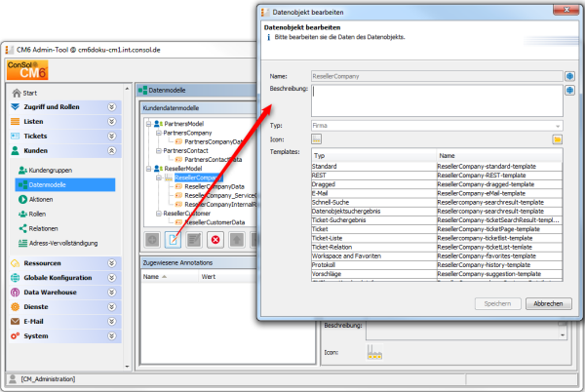Open the Dienste section label
585x392 pixels.
pos(36,306)
